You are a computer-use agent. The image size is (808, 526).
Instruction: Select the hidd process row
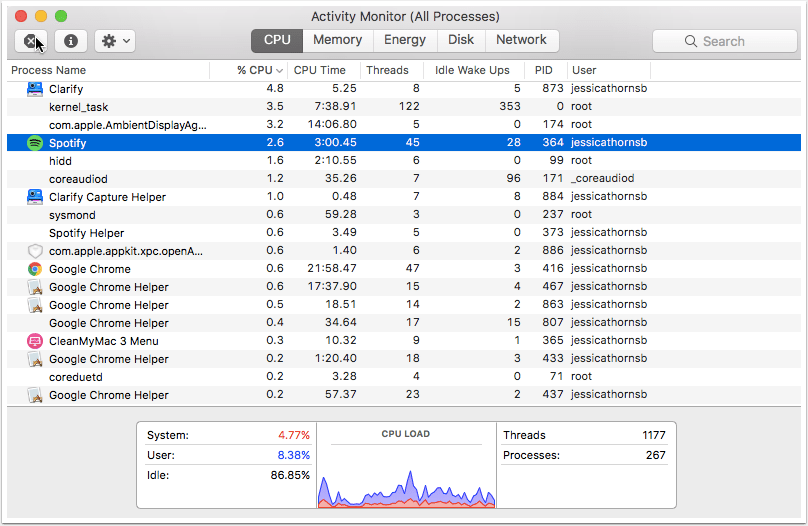click(404, 161)
